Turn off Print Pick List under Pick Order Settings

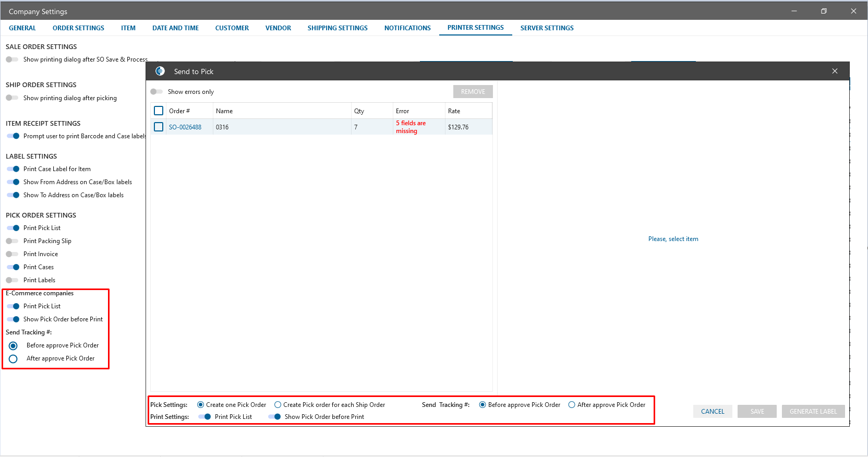tap(13, 228)
